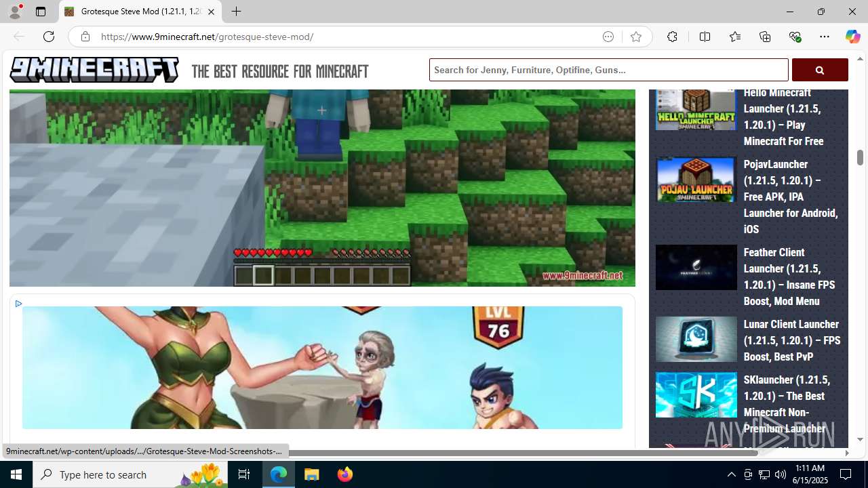
Task: Open the taskbar clock and date
Action: (810, 474)
